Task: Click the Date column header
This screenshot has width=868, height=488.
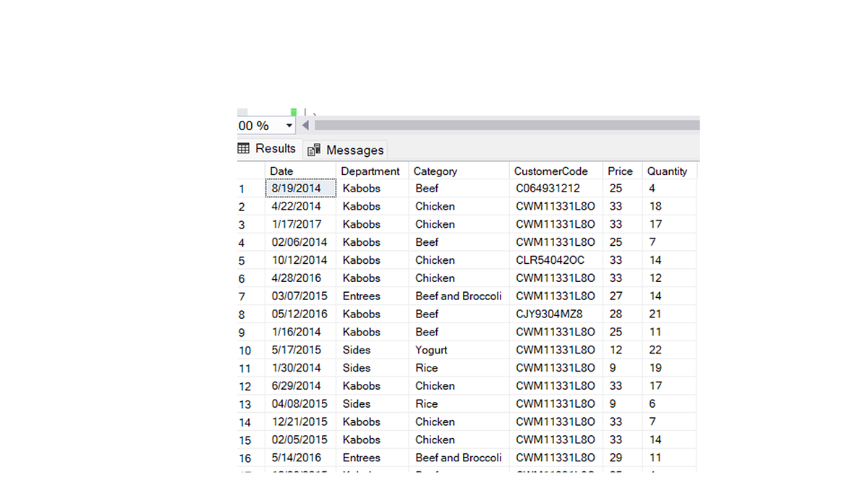Action: coord(281,171)
